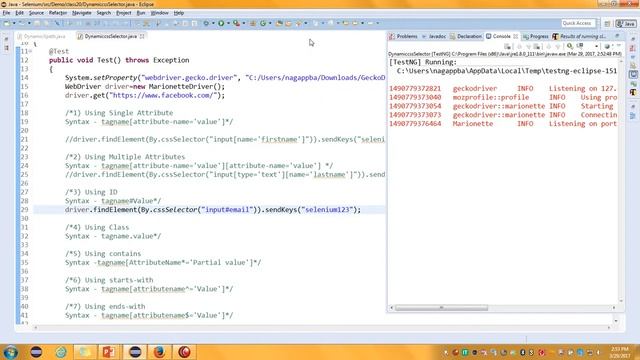Click the console horizontal scrollbar thumb

click(441, 308)
